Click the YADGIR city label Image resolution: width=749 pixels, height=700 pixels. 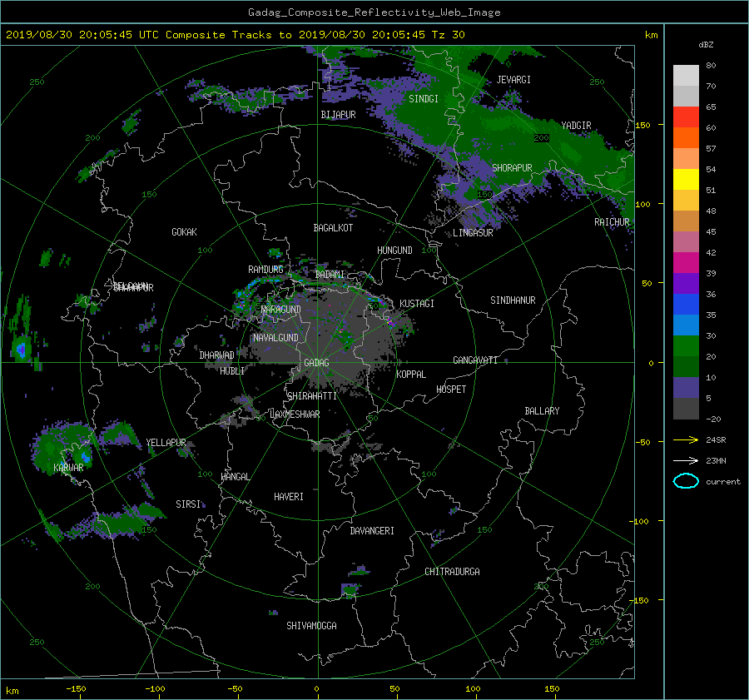coord(576,126)
